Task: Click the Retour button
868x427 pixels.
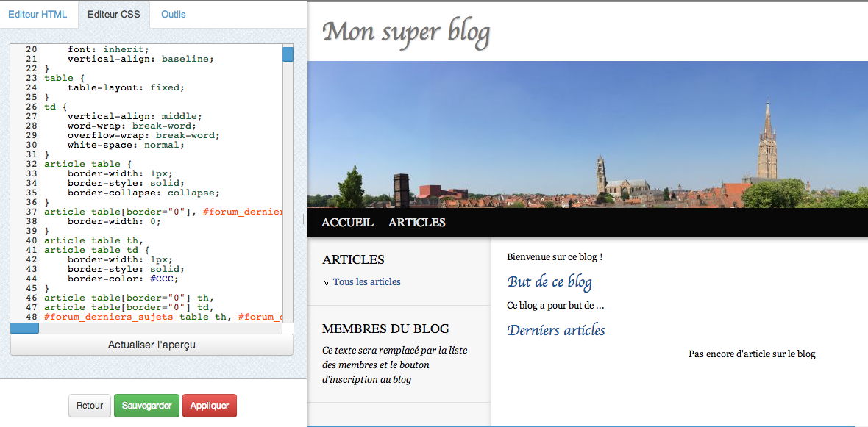Action: 90,406
